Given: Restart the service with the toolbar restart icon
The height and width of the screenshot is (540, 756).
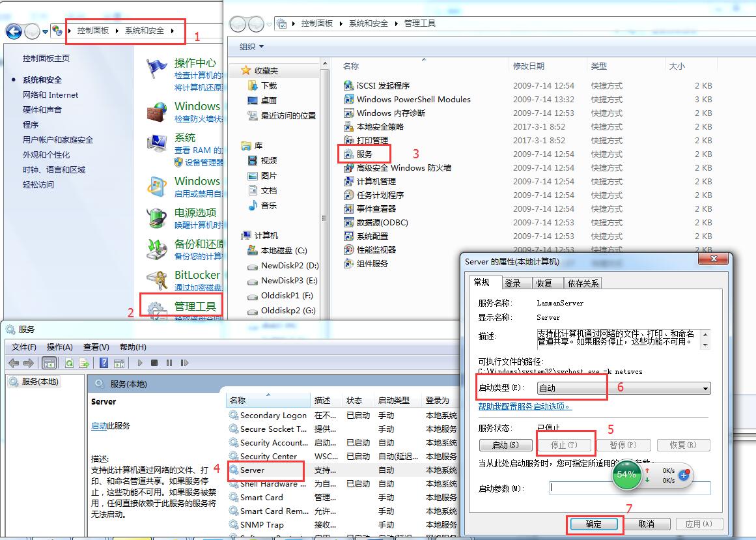Looking at the screenshot, I should tap(184, 363).
